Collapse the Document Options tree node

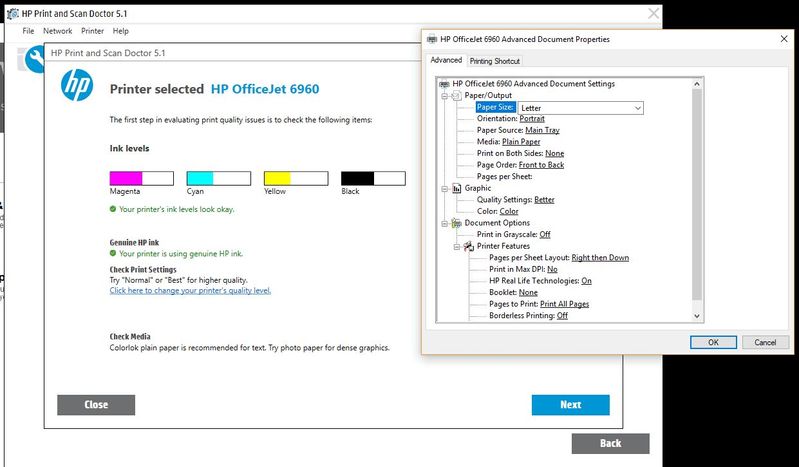pos(444,223)
